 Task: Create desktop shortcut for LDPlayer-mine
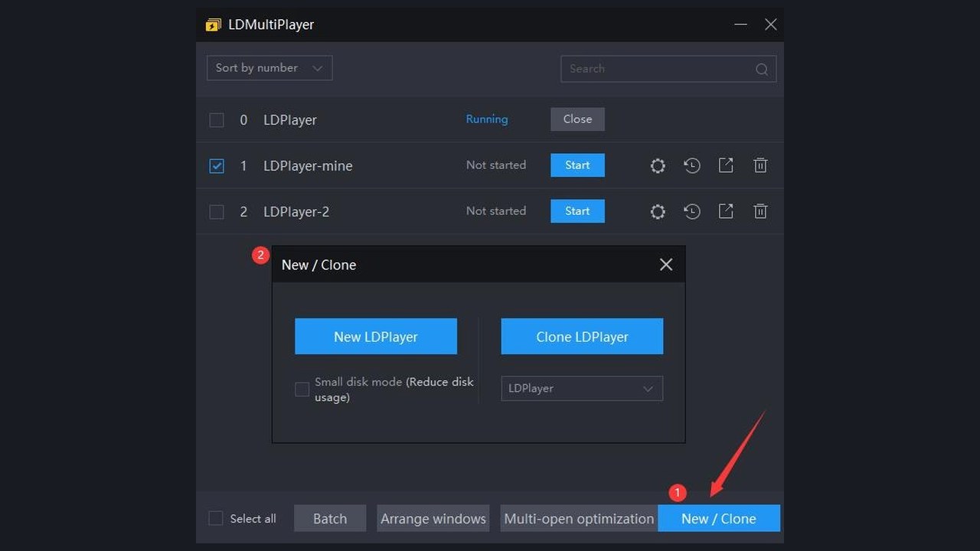(x=726, y=165)
